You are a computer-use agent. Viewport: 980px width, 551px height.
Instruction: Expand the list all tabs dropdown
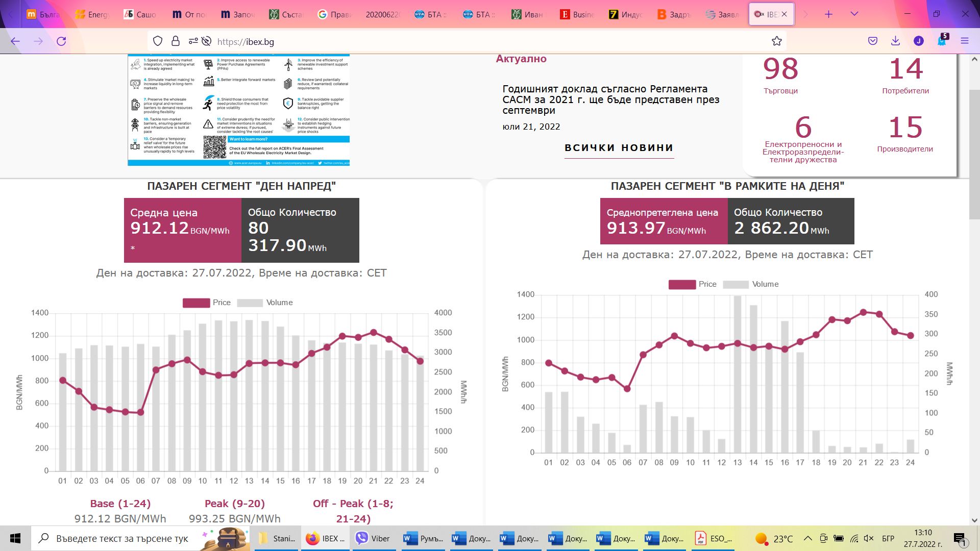(x=854, y=14)
